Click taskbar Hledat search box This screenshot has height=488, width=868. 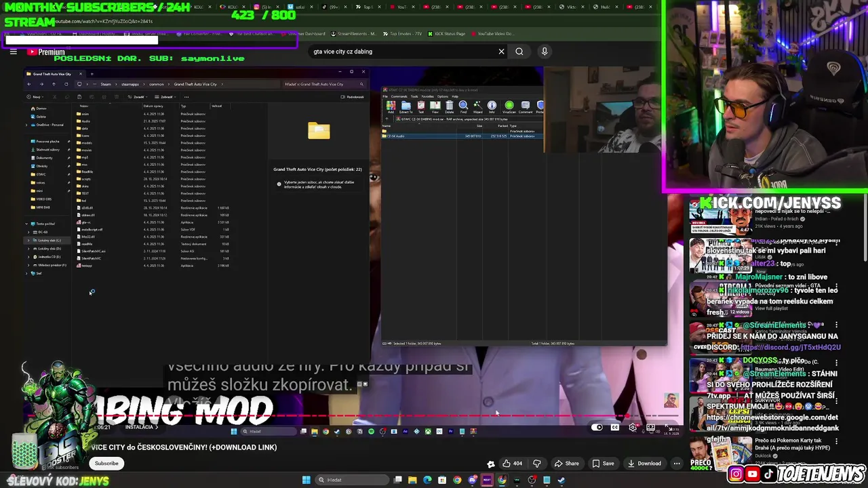pos(352,480)
